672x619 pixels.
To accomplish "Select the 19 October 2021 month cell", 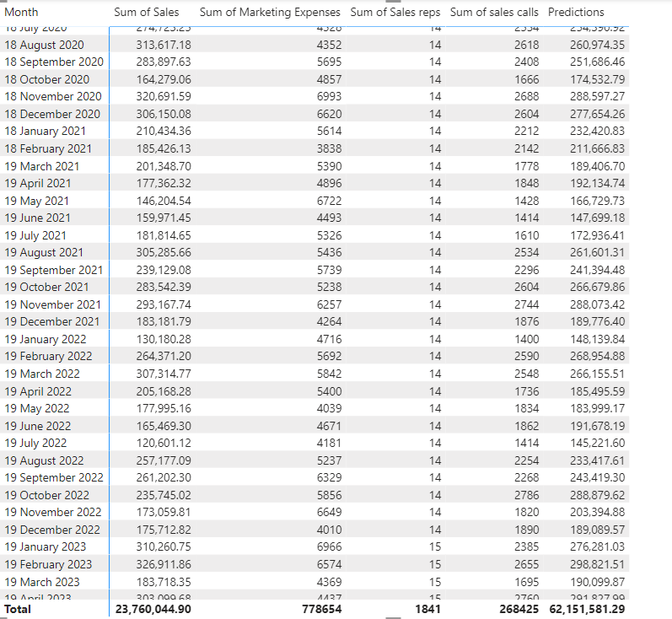I will [46, 288].
